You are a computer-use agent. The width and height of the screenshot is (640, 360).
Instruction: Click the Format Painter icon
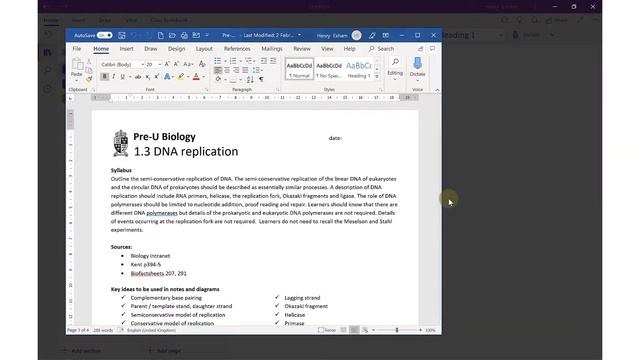[x=89, y=79]
